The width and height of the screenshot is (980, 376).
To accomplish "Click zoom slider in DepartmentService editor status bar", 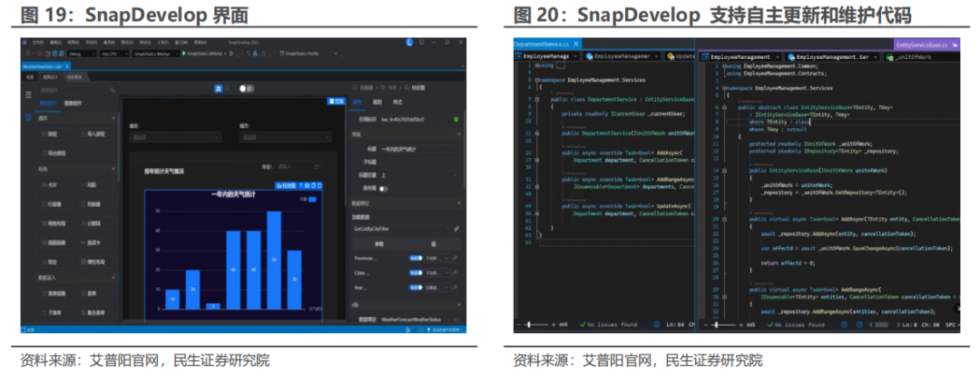I will click(535, 324).
